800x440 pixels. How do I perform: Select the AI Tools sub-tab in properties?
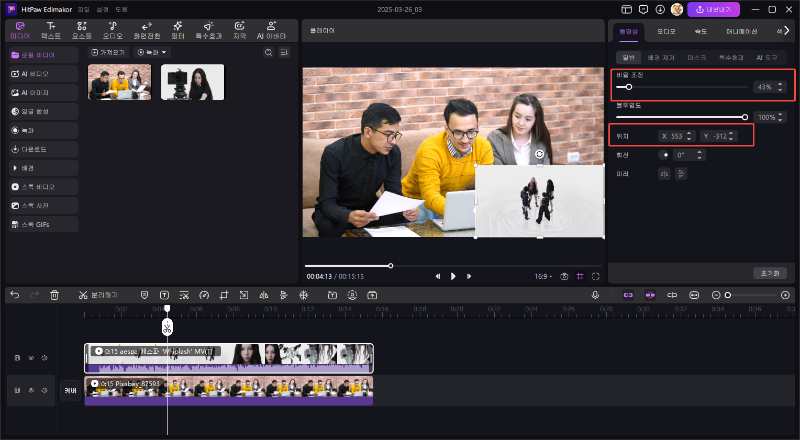coord(766,58)
